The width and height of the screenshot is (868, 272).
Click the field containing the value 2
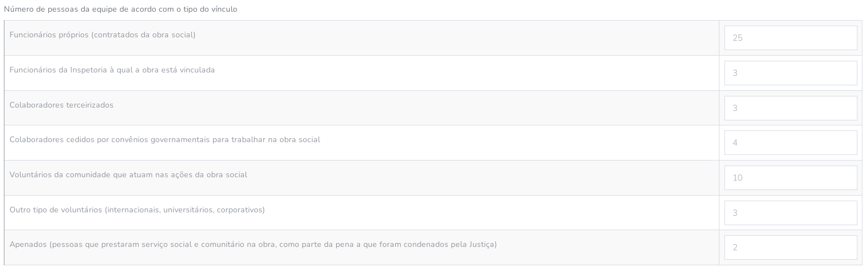790,247
